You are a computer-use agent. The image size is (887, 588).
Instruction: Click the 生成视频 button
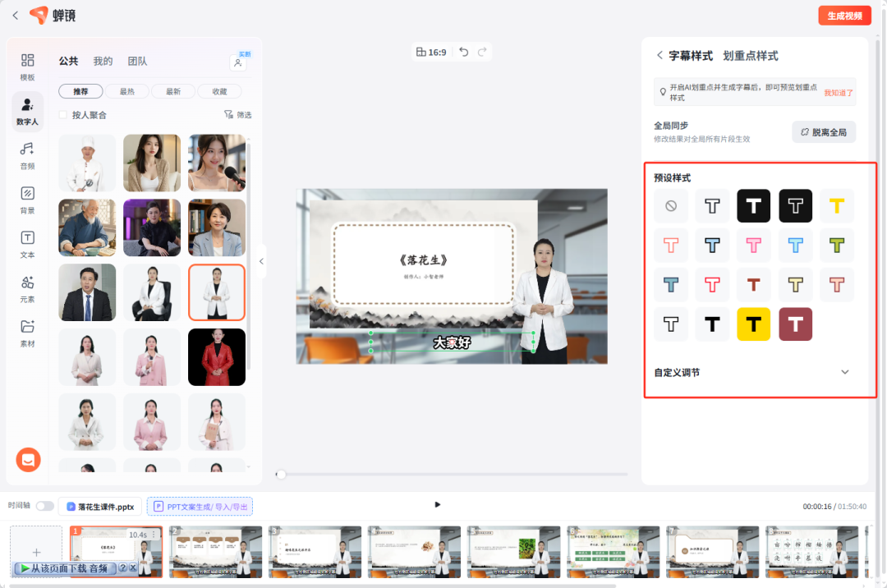coord(844,16)
